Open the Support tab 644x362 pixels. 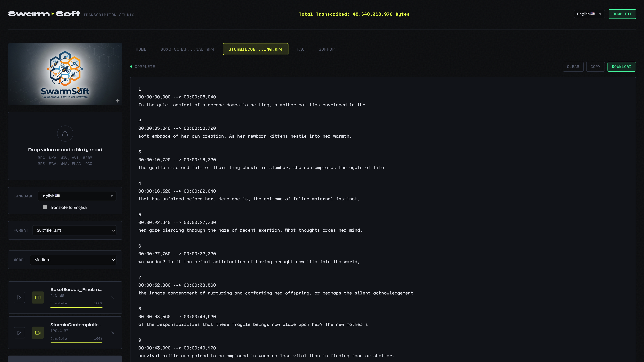click(328, 49)
